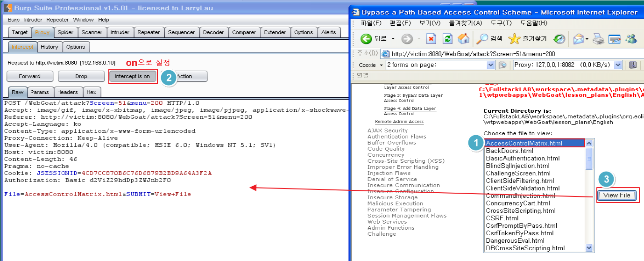This screenshot has height=261, width=644.
Task: Click the Forward button in Burp
Action: 30,76
